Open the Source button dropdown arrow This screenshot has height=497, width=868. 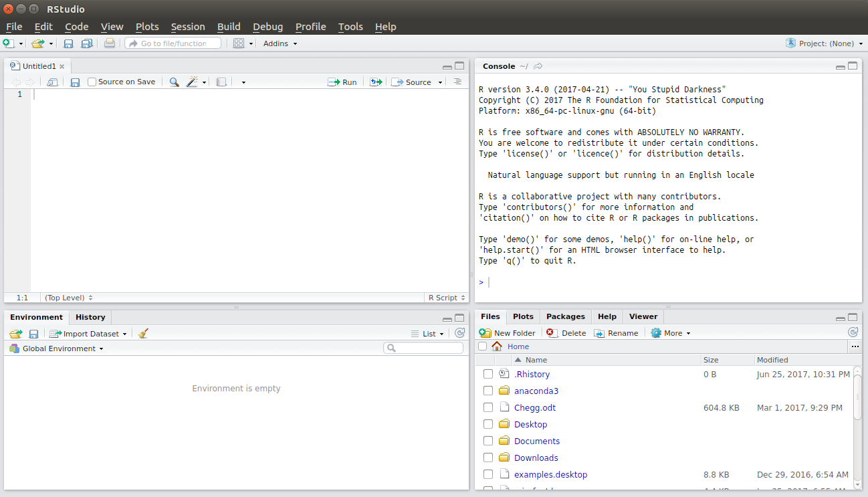point(440,82)
